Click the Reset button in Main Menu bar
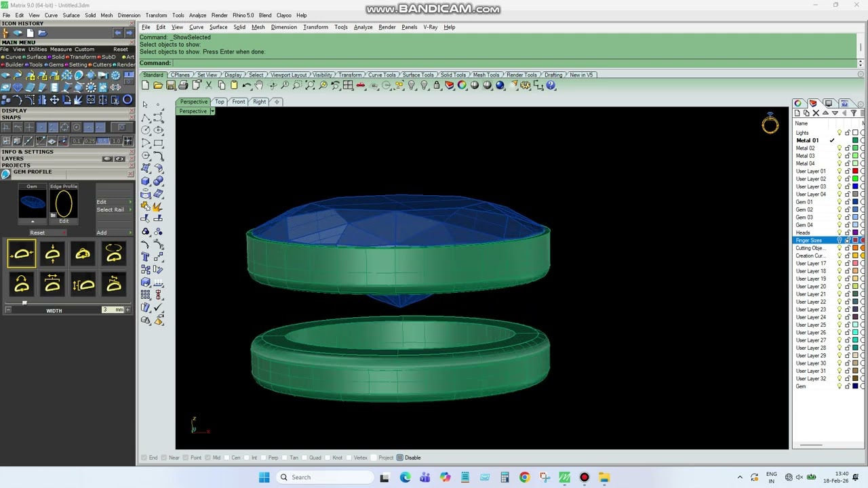Screen dimensions: 868x488 121,49
